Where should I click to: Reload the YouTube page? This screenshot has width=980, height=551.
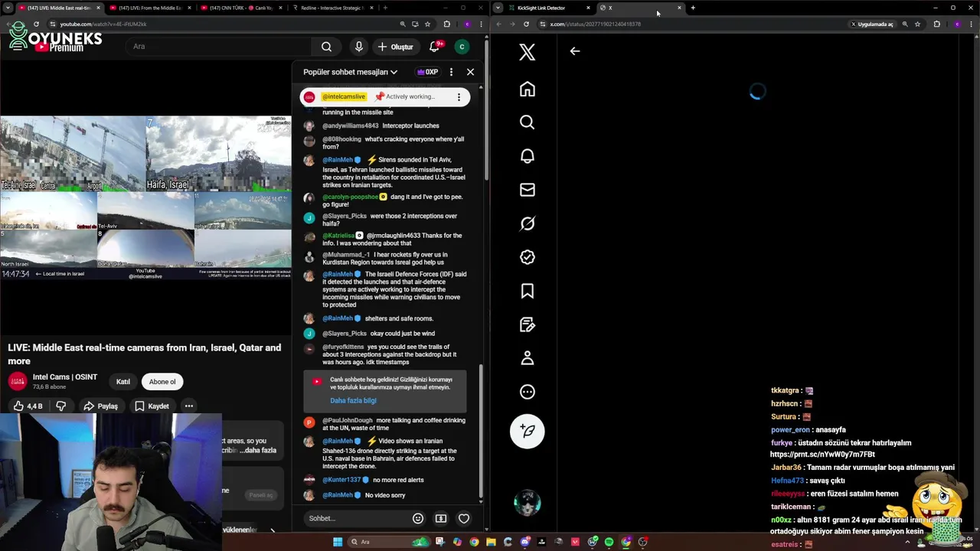point(36,24)
